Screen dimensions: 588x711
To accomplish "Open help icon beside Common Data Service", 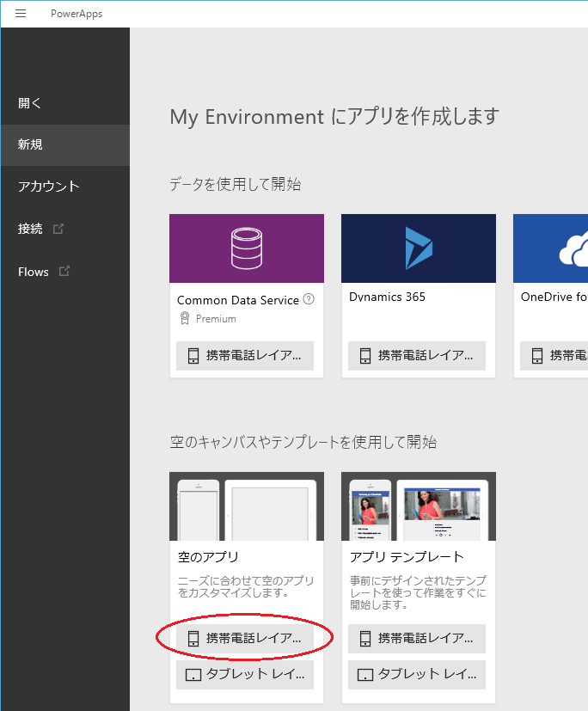I will point(309,299).
